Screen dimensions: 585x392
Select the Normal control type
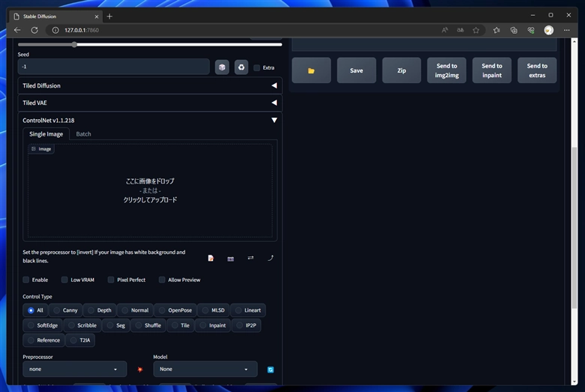click(x=135, y=310)
